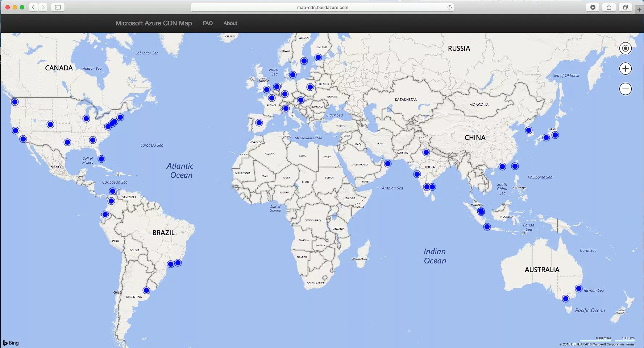
Task: Select the CDN pin in Georgia, USA
Action: [93, 140]
